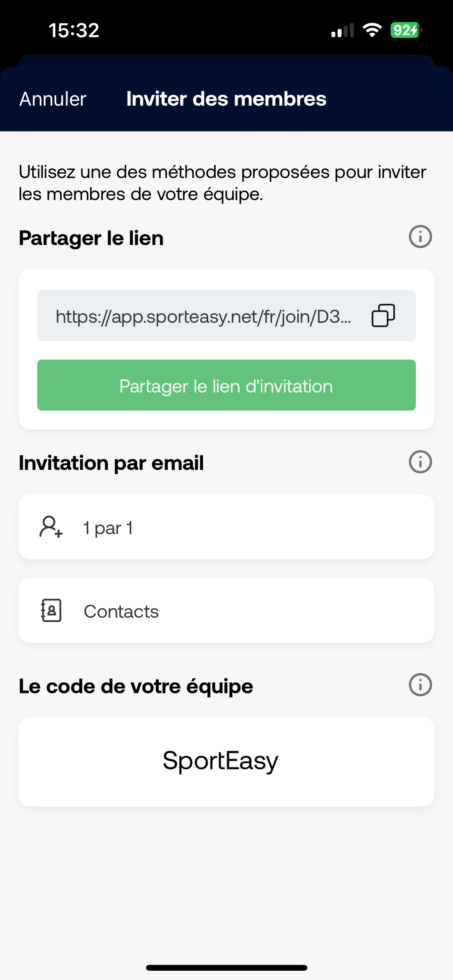Tap the Wi-Fi icon in status bar
453x980 pixels.
click(372, 30)
